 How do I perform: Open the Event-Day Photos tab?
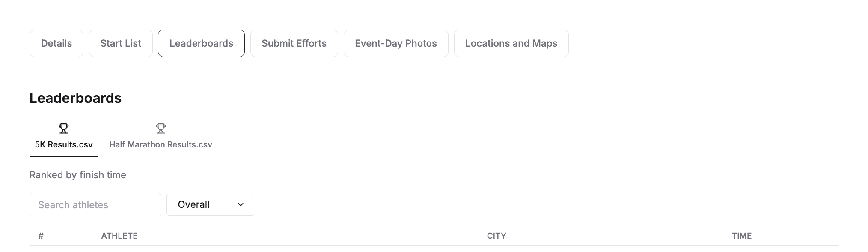coord(396,43)
